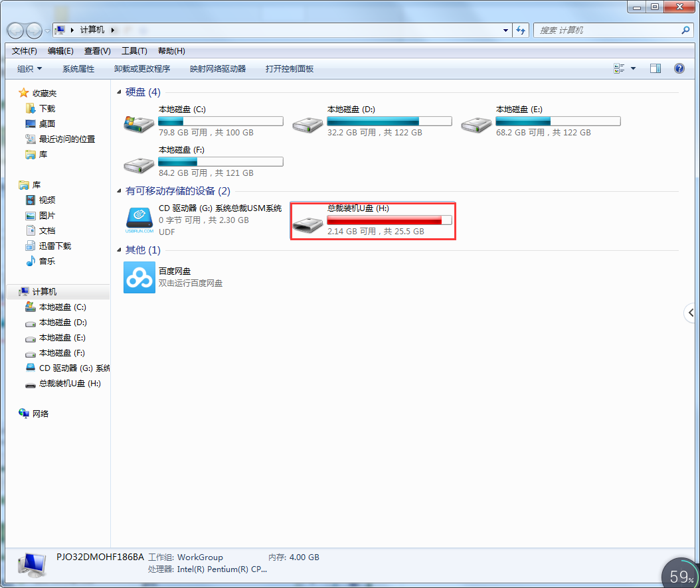Collapse the 有可移动存储的设备 group
Screen dimensions: 700x588
point(120,191)
